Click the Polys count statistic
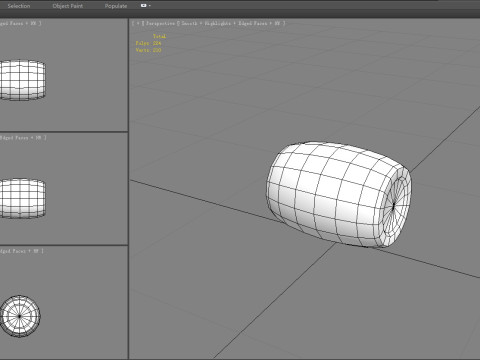The image size is (480, 360). click(148, 43)
